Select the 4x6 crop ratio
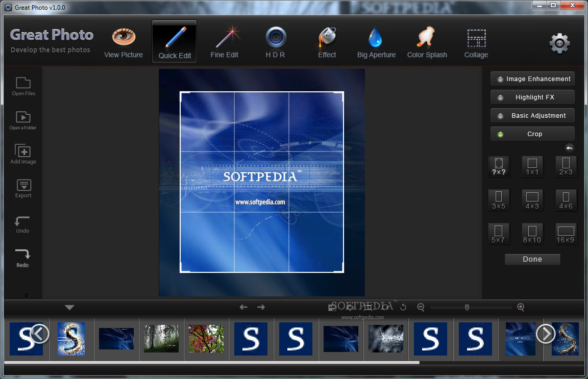This screenshot has width=588, height=379. tap(566, 200)
